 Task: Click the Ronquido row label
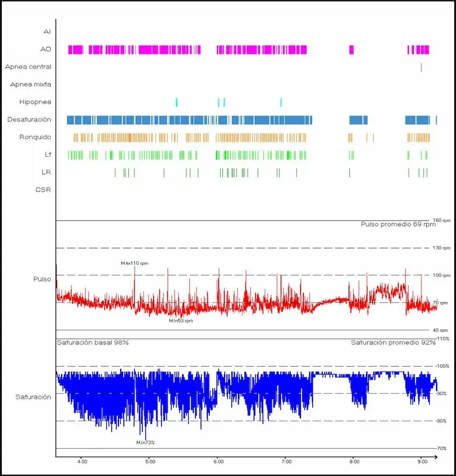[35, 137]
